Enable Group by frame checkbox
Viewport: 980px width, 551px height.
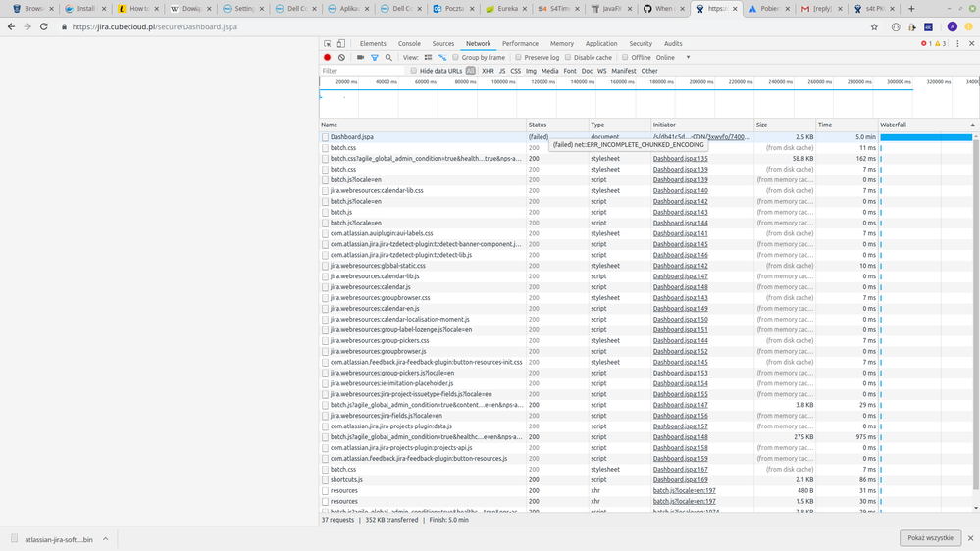tap(455, 58)
